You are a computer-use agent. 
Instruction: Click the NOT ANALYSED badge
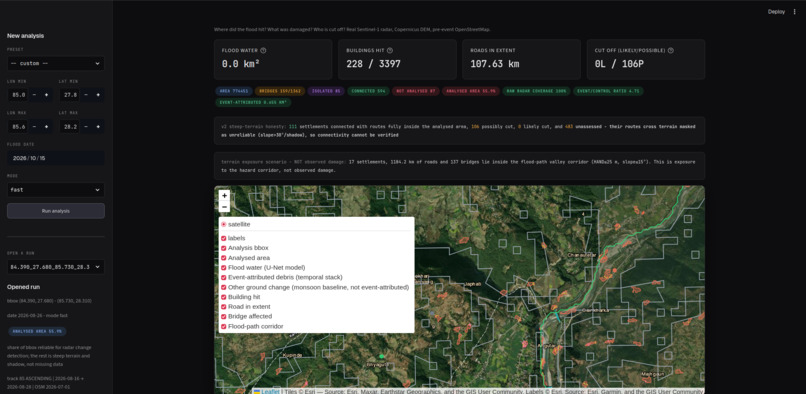(415, 91)
